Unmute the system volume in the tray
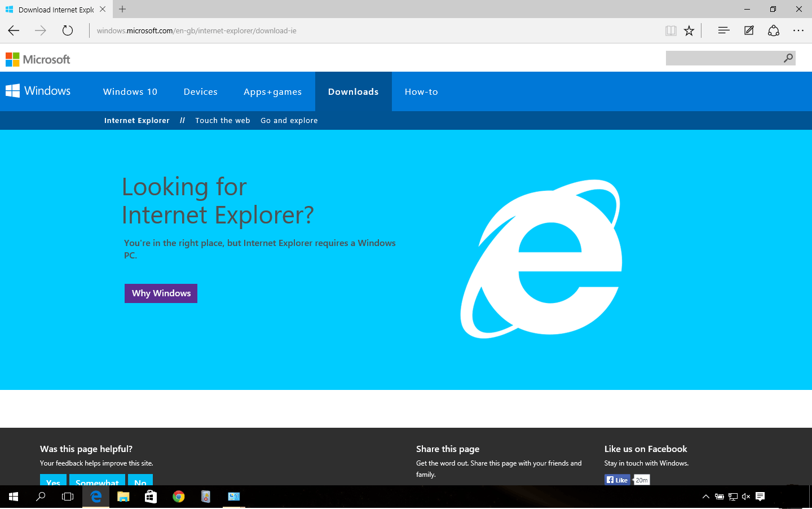The height and width of the screenshot is (509, 812). point(745,497)
